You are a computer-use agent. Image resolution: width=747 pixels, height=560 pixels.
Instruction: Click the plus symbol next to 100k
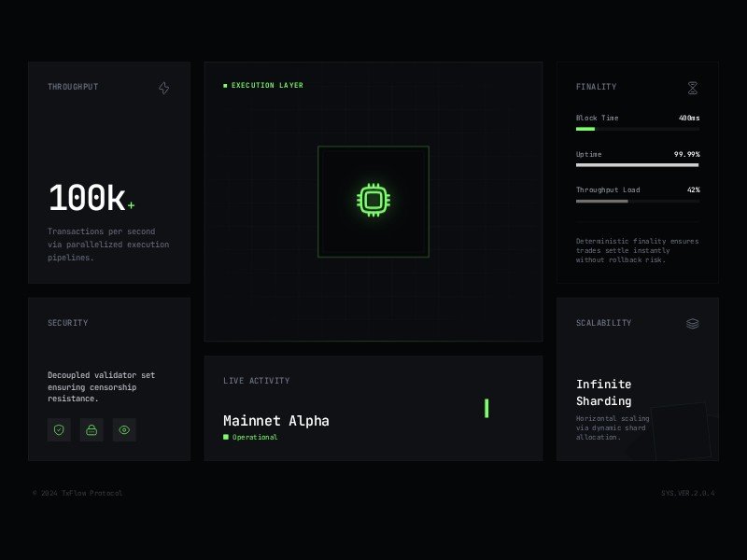tap(132, 203)
